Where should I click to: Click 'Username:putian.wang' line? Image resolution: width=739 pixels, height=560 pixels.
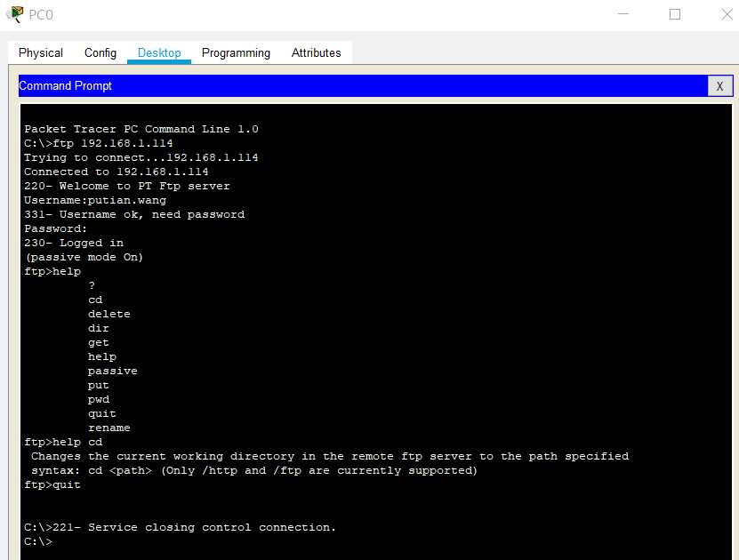[x=95, y=200]
